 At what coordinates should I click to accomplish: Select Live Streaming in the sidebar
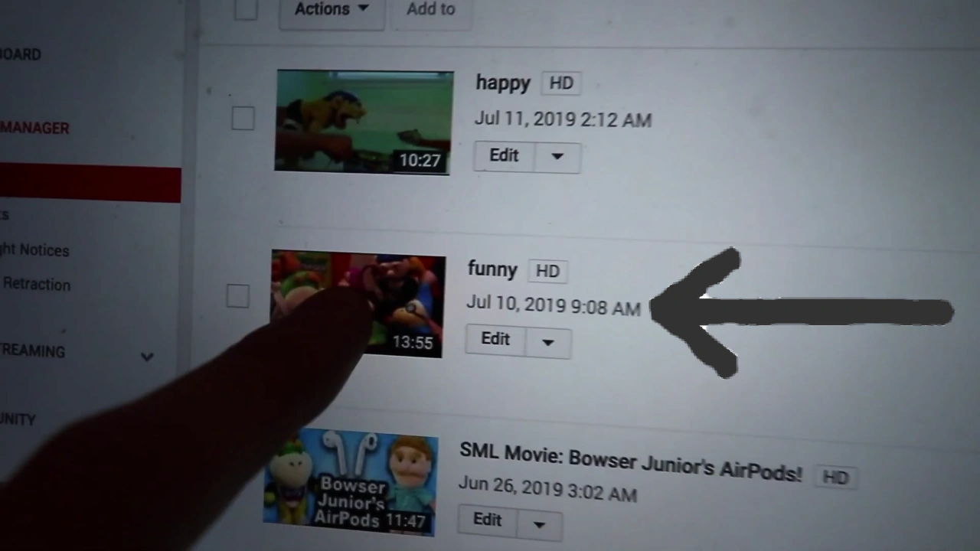33,350
